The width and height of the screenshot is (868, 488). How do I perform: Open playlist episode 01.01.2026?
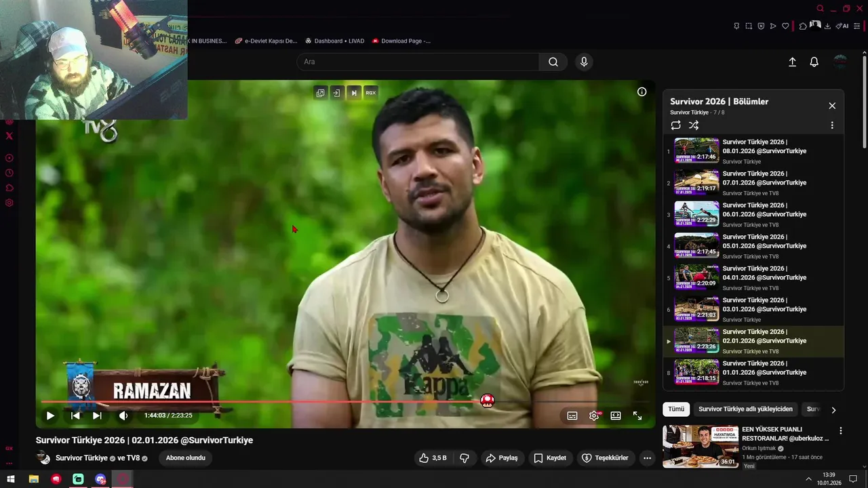[x=753, y=373]
